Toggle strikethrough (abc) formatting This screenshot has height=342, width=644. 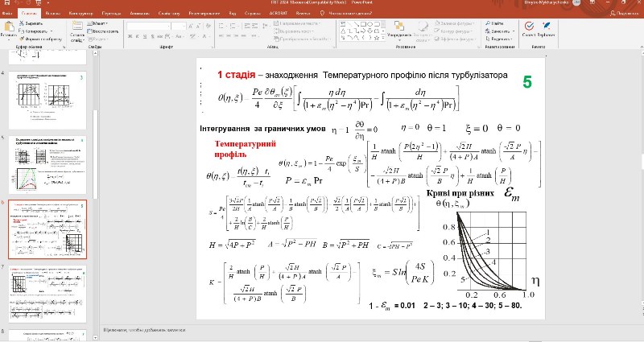[x=160, y=36]
